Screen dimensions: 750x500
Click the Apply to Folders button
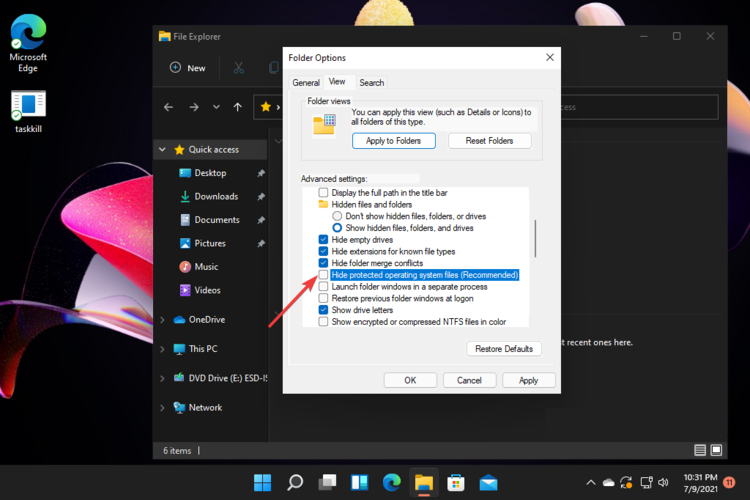tap(394, 141)
